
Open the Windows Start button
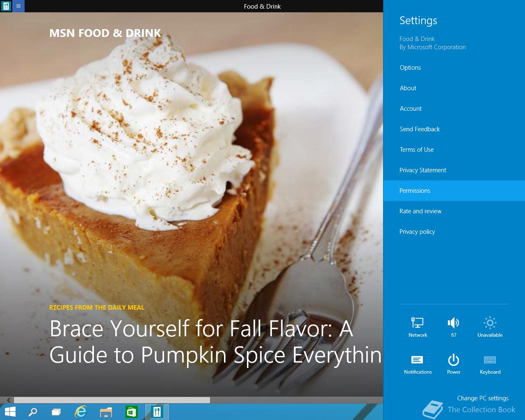coord(10,412)
